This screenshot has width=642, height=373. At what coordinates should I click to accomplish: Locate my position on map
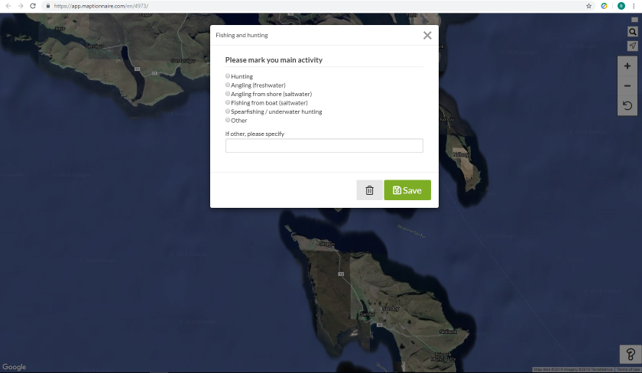point(633,45)
